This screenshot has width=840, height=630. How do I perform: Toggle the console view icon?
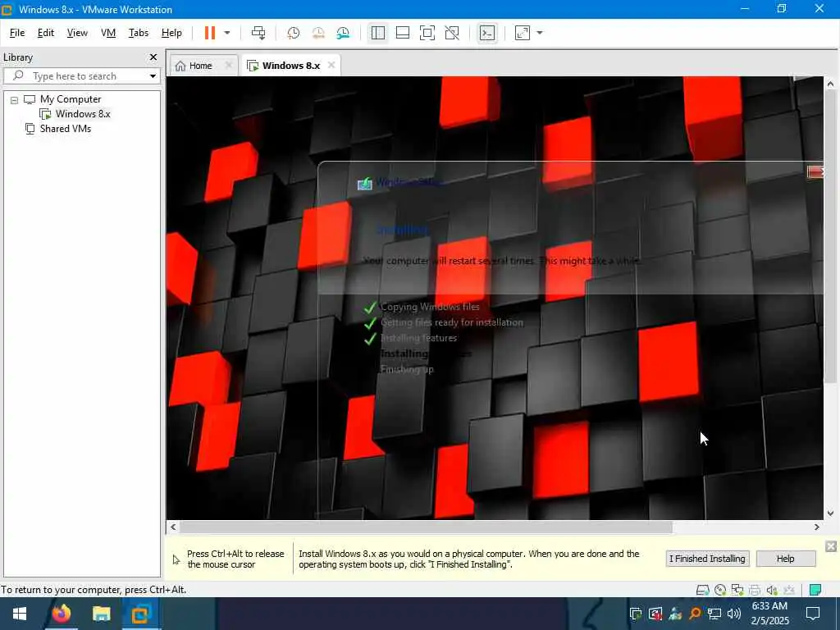tap(487, 33)
